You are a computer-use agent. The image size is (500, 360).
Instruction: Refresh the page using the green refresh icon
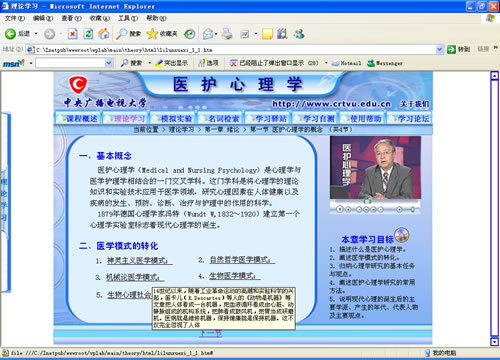pos(88,33)
